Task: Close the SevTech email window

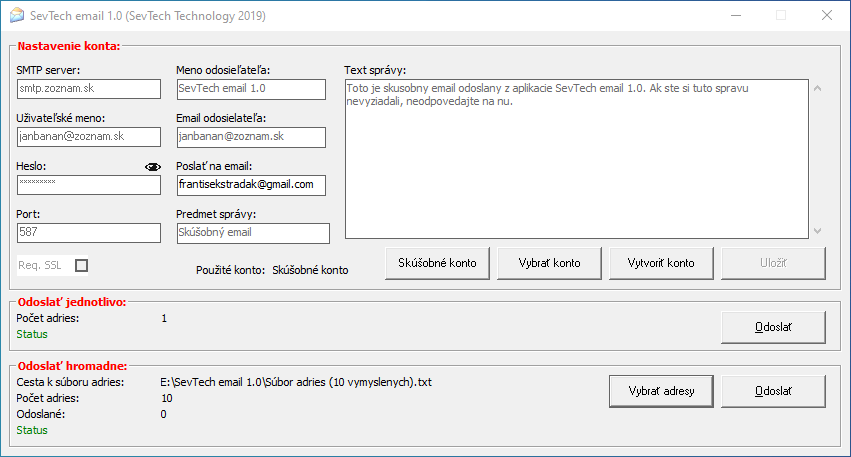Action: pyautogui.click(x=827, y=15)
